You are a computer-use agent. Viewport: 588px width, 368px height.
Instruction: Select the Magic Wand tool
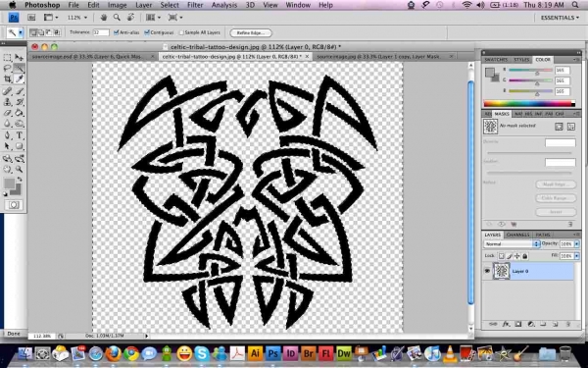coord(20,68)
